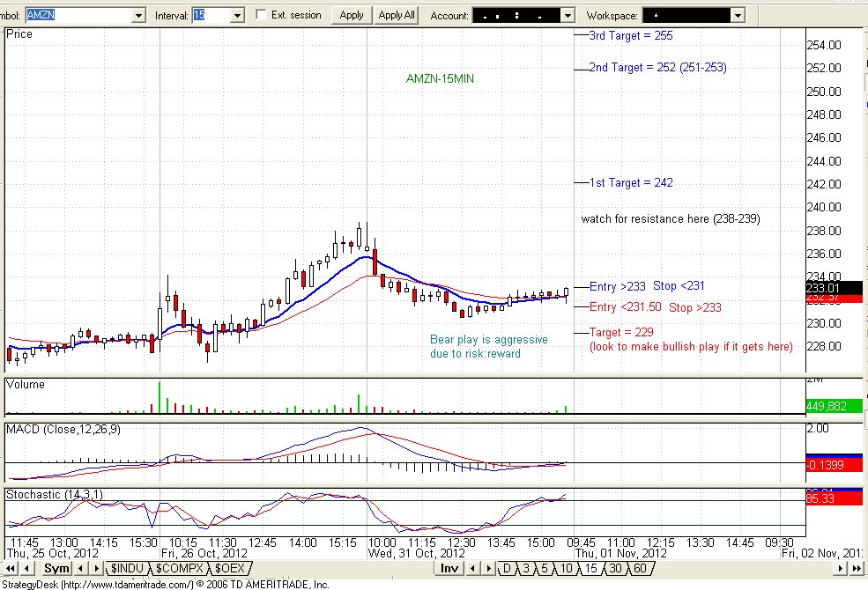Click the MACD (Close,12,26,9) panel label

(x=63, y=429)
